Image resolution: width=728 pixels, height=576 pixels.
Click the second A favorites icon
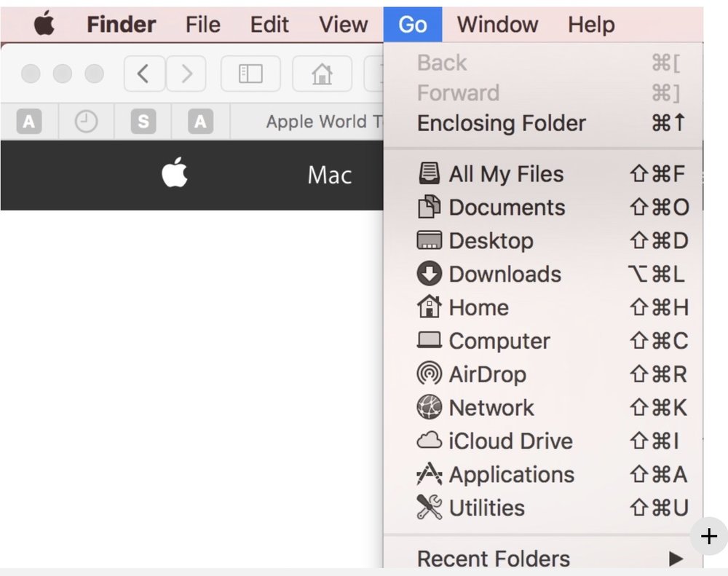200,122
